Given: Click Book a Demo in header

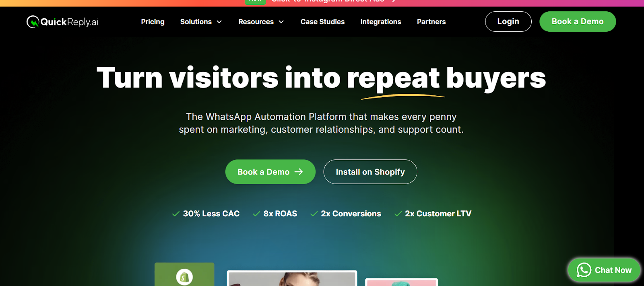Looking at the screenshot, I should (x=578, y=21).
